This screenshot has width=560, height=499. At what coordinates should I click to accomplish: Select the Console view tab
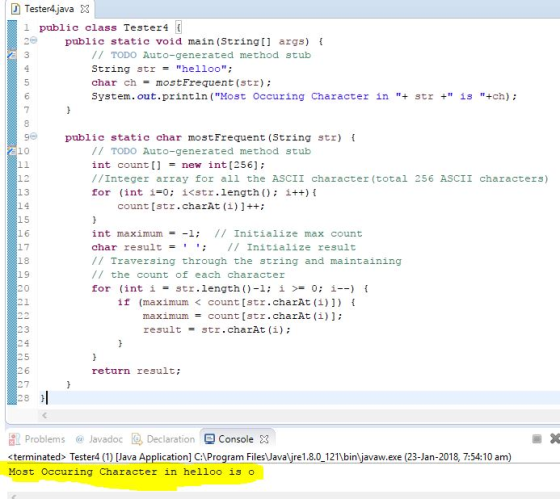[236, 439]
